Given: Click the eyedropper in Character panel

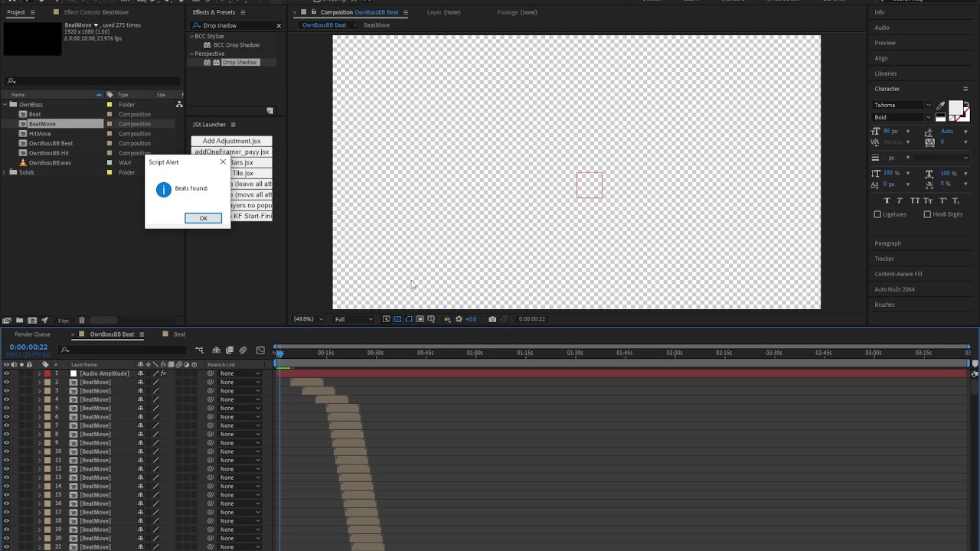Looking at the screenshot, I should pos(941,106).
